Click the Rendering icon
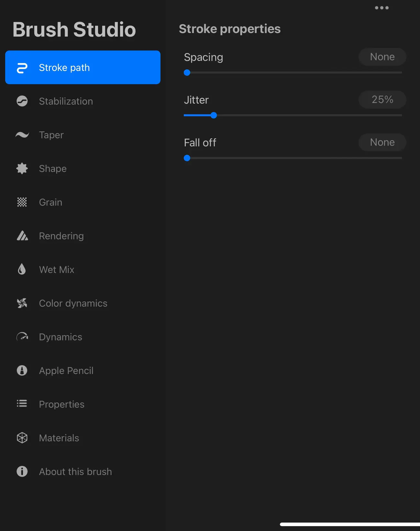The image size is (420, 531). pos(22,236)
